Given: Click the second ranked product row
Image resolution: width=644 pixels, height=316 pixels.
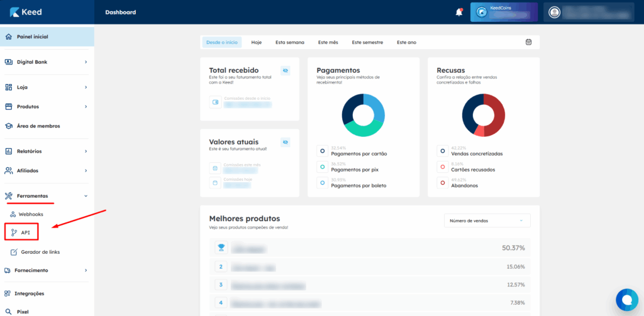Looking at the screenshot, I should point(371,266).
